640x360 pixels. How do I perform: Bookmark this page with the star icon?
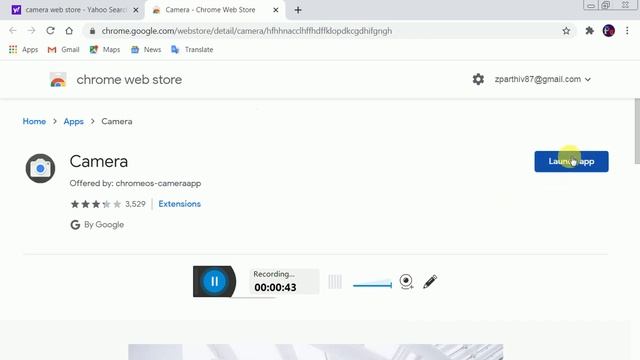tap(566, 31)
